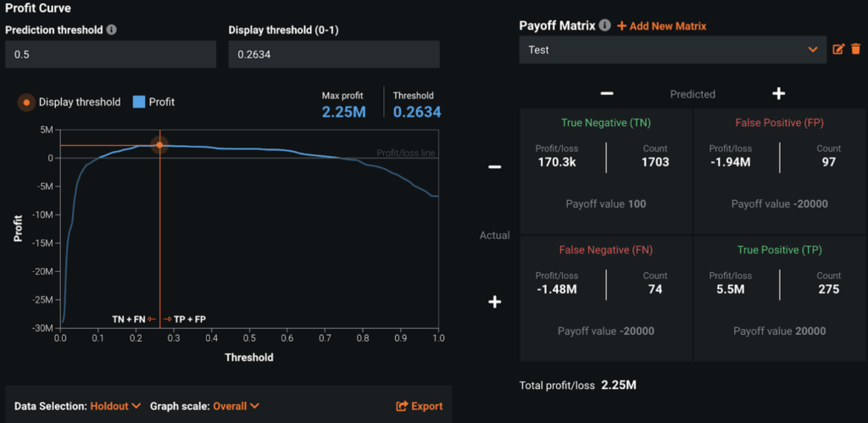Click the Export arrow icon

click(x=402, y=406)
